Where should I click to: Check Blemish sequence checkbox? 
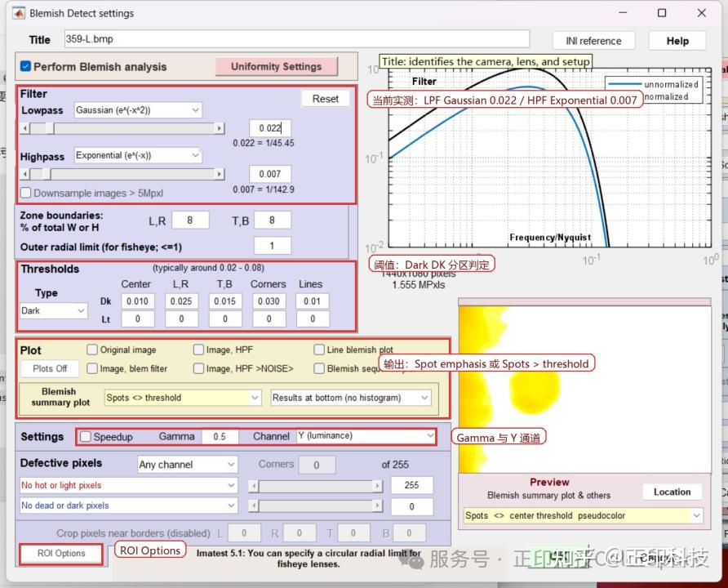[x=319, y=368]
